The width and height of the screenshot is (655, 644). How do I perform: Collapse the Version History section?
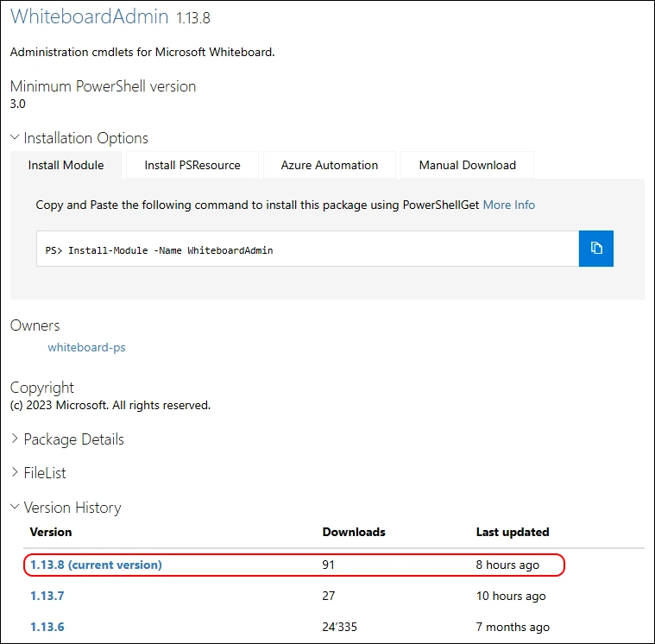pyautogui.click(x=66, y=508)
